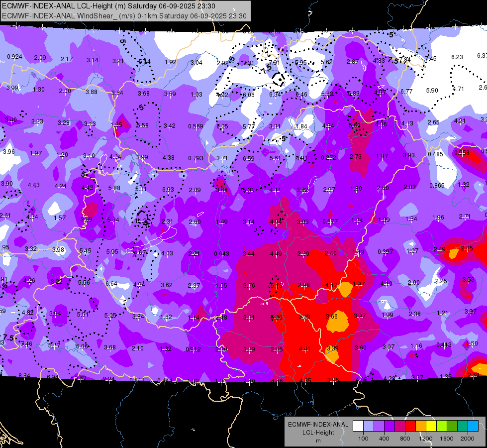Click the 0.924 wind shear value
Viewport: 487px width, 448px height.
[14, 57]
